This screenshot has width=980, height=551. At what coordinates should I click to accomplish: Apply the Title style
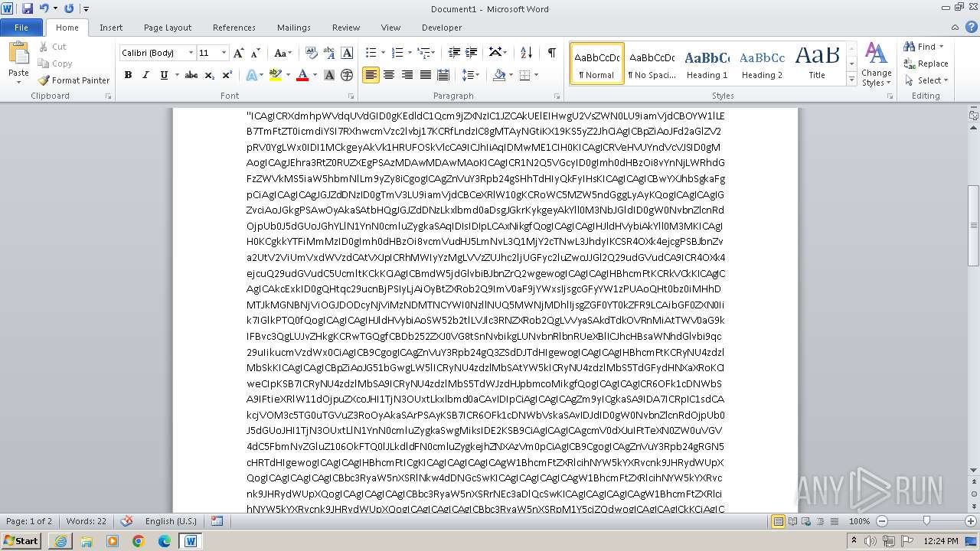817,64
